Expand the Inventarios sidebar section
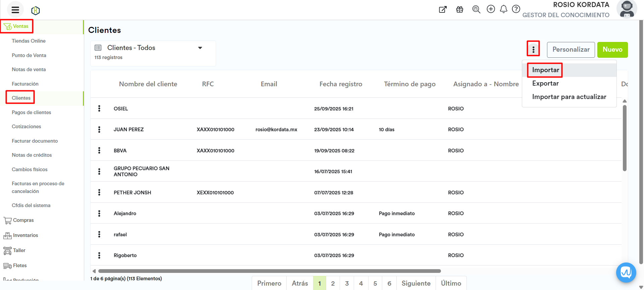The height and width of the screenshot is (290, 644). (x=25, y=235)
